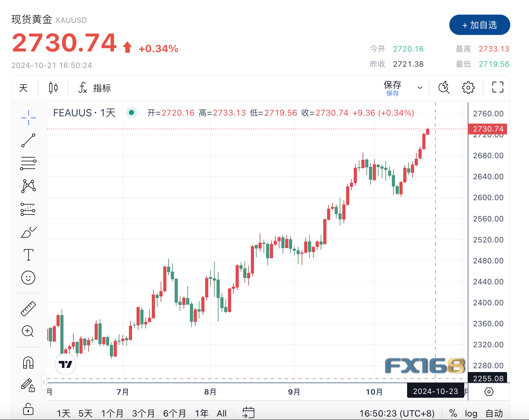The width and height of the screenshot is (529, 420).
Task: Lock all drawing tools with padlock
Action: (28, 409)
